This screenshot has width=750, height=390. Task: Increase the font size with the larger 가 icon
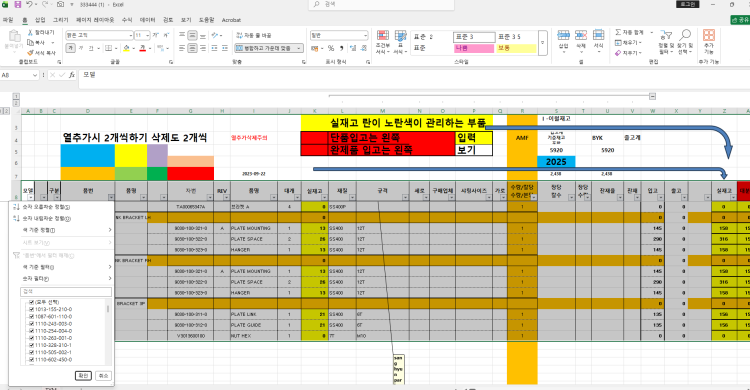tap(156, 35)
